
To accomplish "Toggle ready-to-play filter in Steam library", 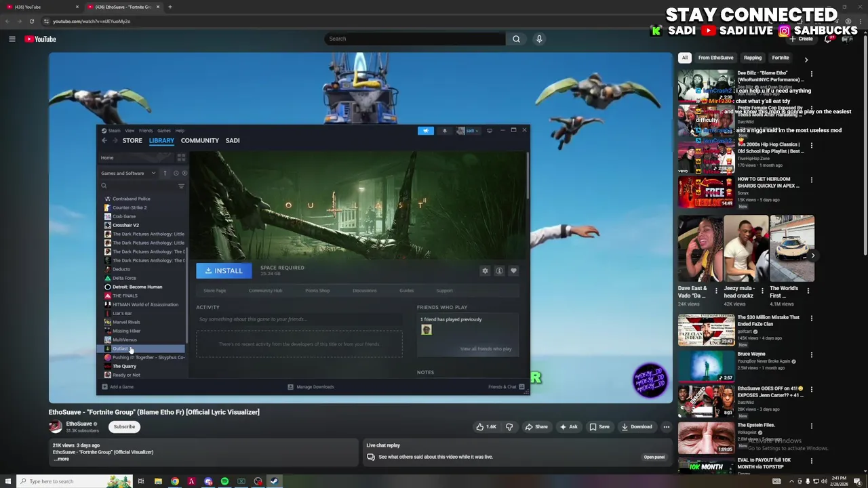I will point(185,174).
